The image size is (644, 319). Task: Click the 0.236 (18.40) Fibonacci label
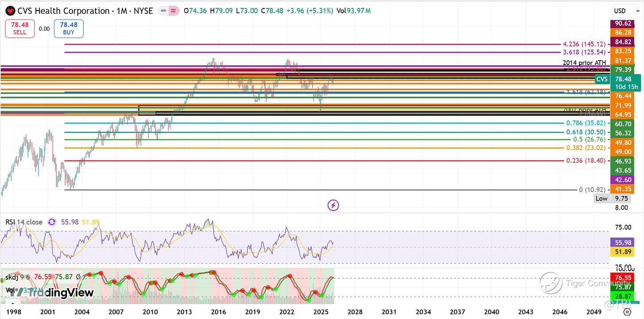tap(586, 161)
